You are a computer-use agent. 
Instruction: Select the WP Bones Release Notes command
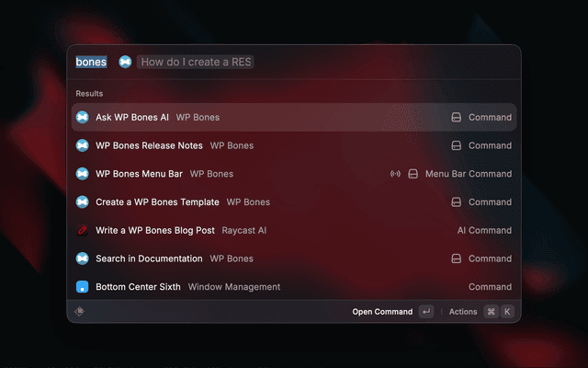coord(149,145)
